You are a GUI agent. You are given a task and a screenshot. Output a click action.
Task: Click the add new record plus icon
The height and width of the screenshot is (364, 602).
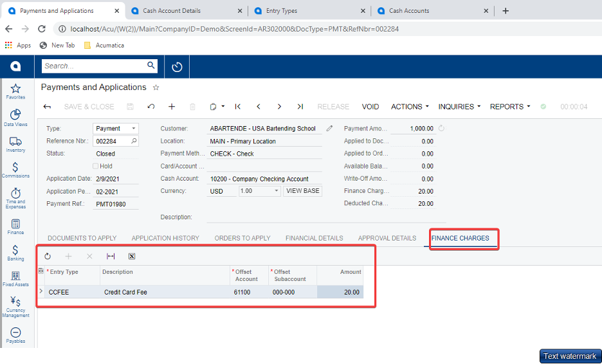(x=172, y=107)
